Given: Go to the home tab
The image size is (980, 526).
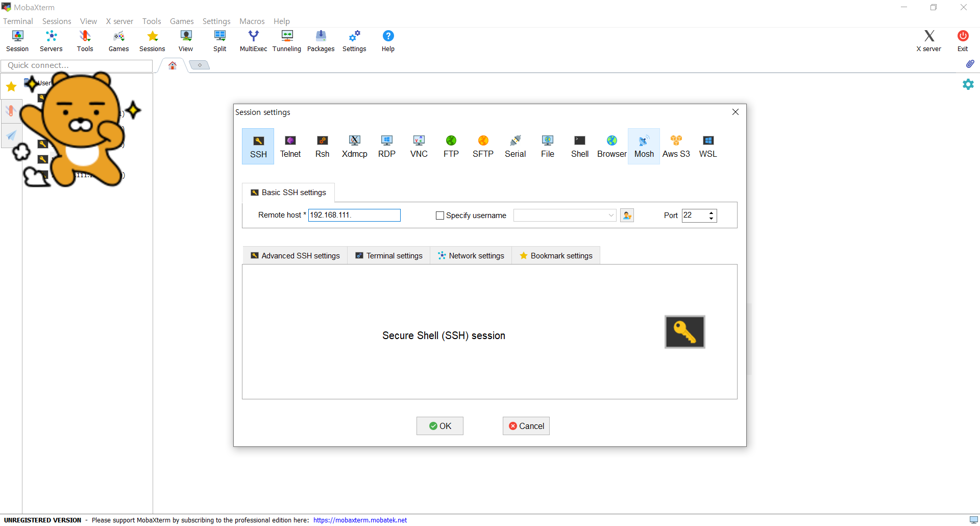Looking at the screenshot, I should point(173,65).
